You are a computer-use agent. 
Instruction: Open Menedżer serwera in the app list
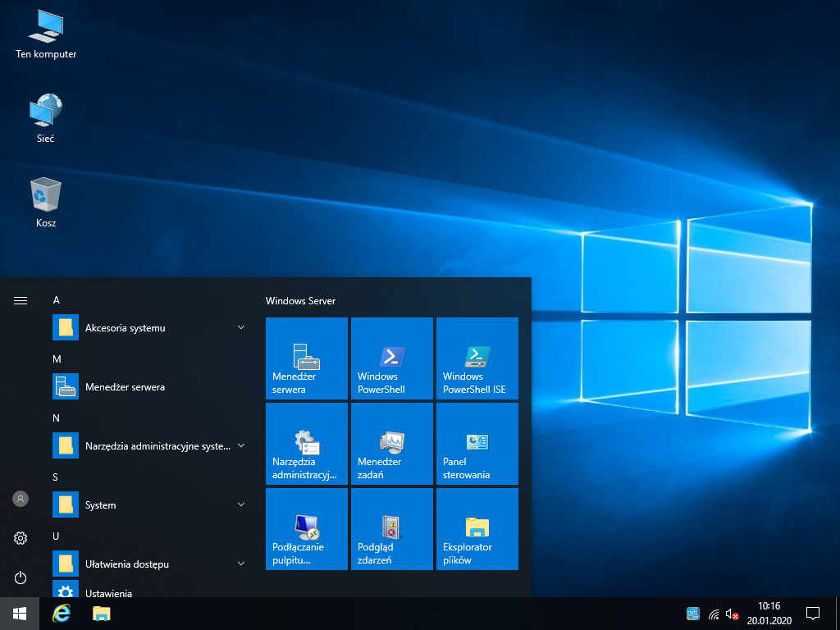(151, 387)
